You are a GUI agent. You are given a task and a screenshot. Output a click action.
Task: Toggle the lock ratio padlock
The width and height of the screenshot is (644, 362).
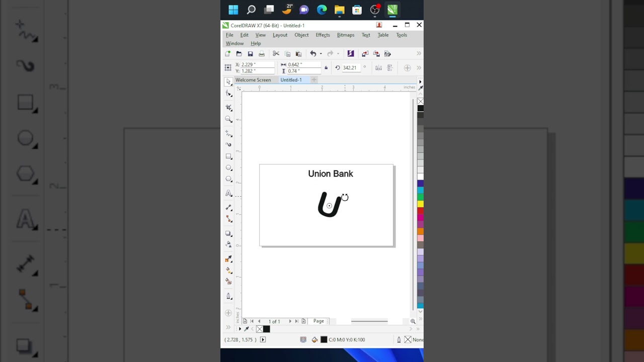(326, 68)
